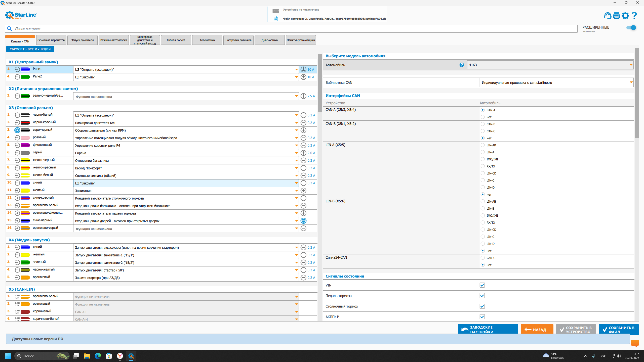Click СБРОСИТЬ ВСЕ ФУНКЦИИ button
Image resolution: width=644 pixels, height=362 pixels.
coord(30,49)
